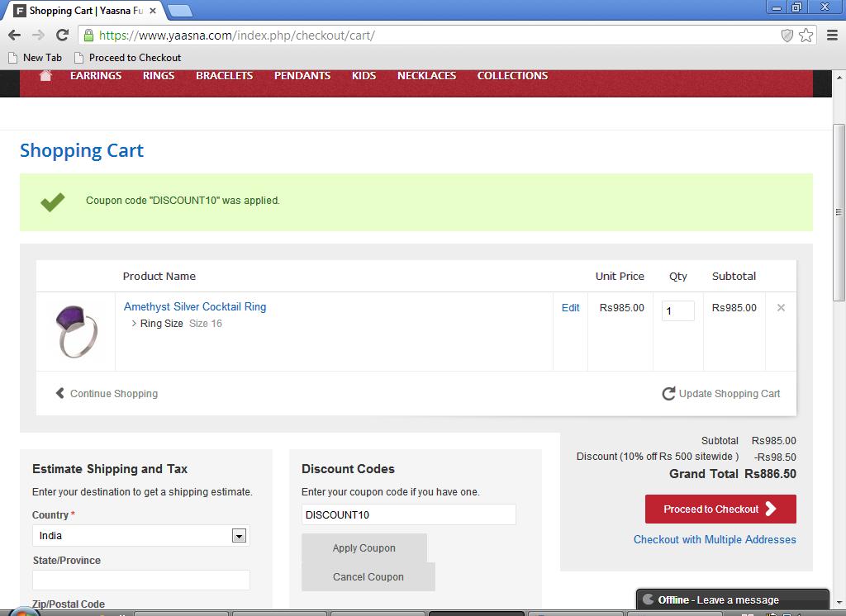Image resolution: width=846 pixels, height=616 pixels.
Task: Open the COLLECTIONS menu item
Action: pyautogui.click(x=512, y=75)
